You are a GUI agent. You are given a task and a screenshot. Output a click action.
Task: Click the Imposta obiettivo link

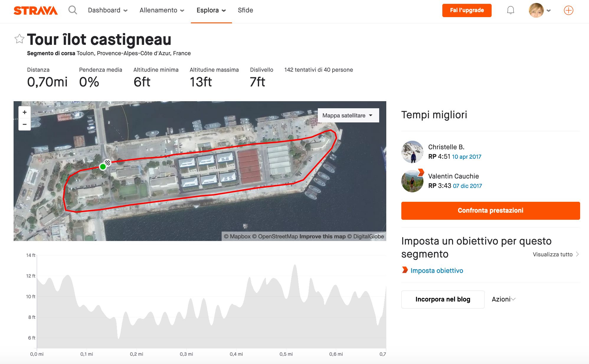click(437, 270)
